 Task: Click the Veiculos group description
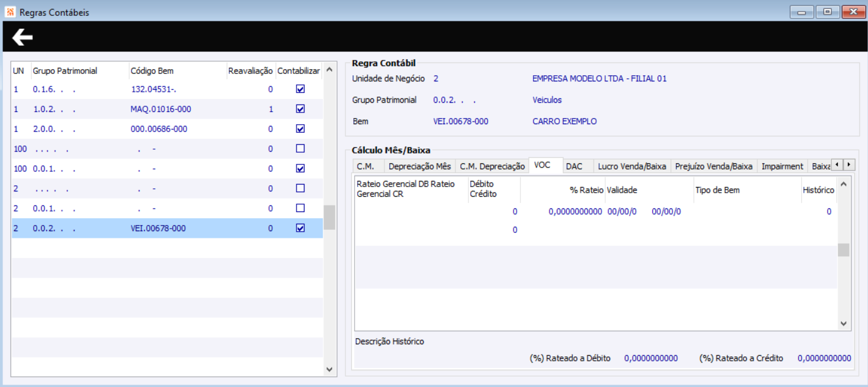pos(547,100)
